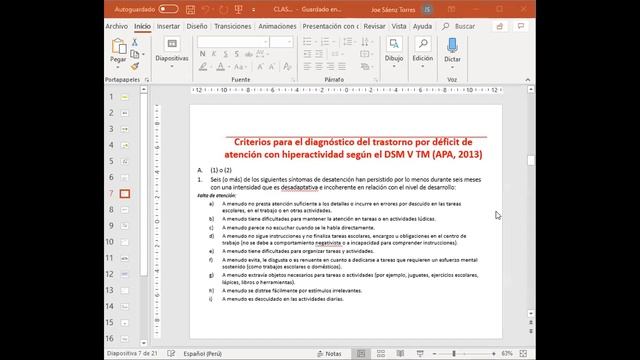Click center text alignment icon
The width and height of the screenshot is (640, 360).
tap(319, 67)
